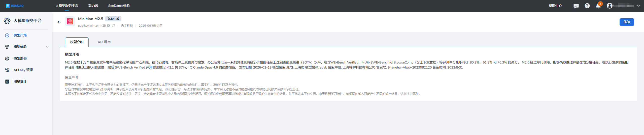Select 模型部署 label in sidebar
This screenshot has height=135, width=644.
[x=20, y=58]
